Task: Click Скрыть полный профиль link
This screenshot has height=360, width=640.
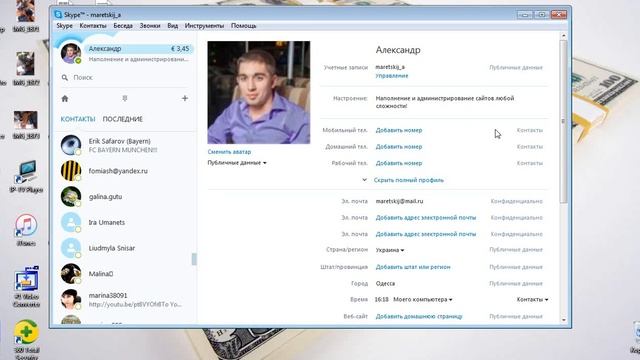Action: 409,180
